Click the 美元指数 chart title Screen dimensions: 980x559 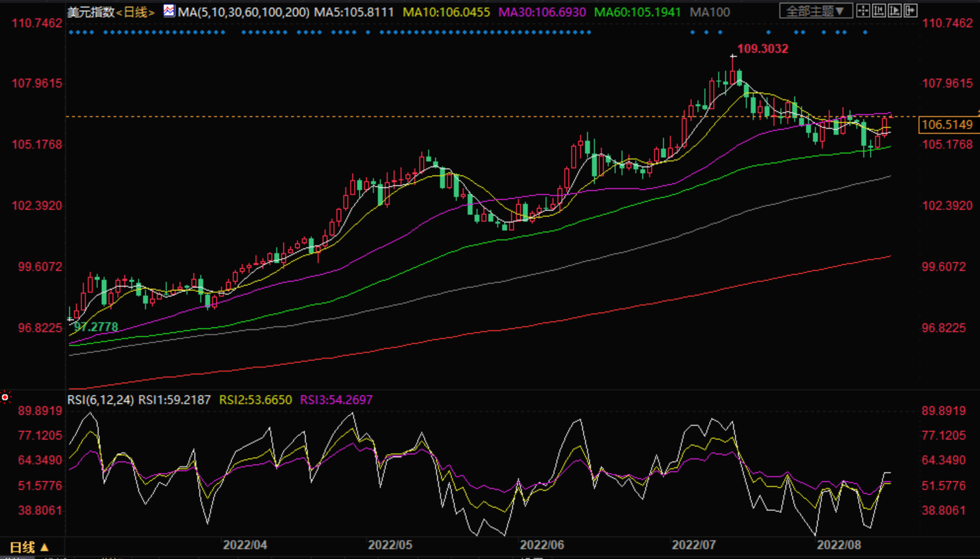click(91, 12)
